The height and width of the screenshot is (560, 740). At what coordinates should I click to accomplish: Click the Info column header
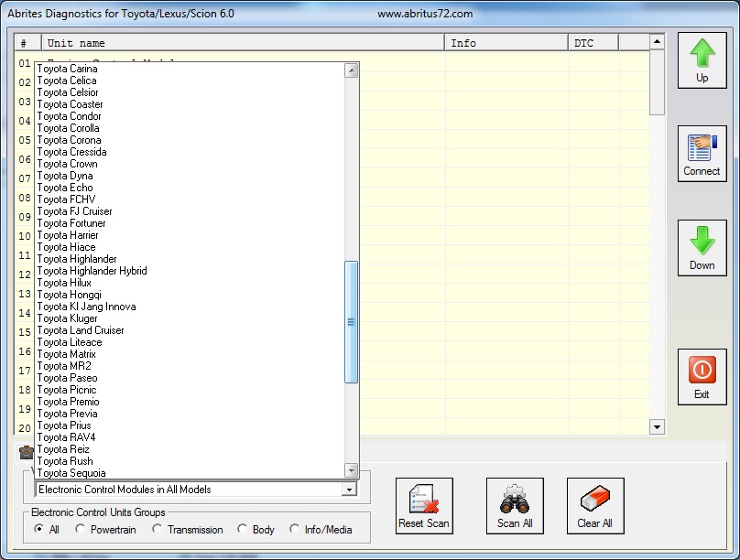point(506,43)
